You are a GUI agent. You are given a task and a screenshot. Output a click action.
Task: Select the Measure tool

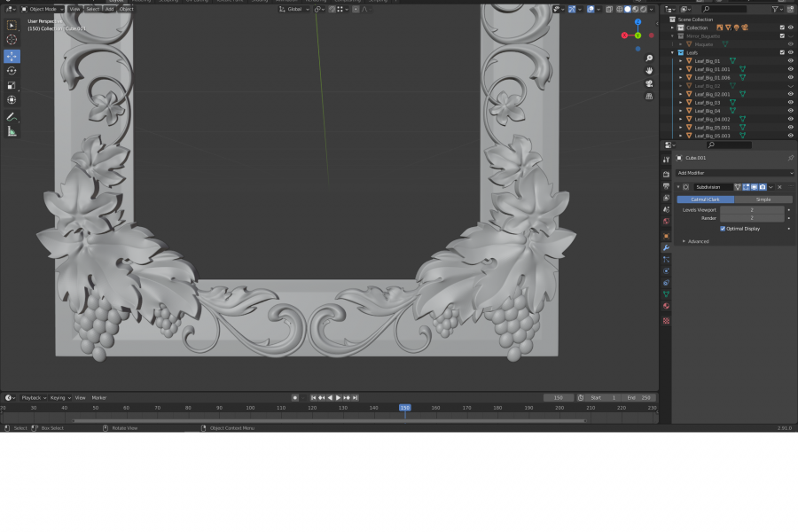coord(12,132)
